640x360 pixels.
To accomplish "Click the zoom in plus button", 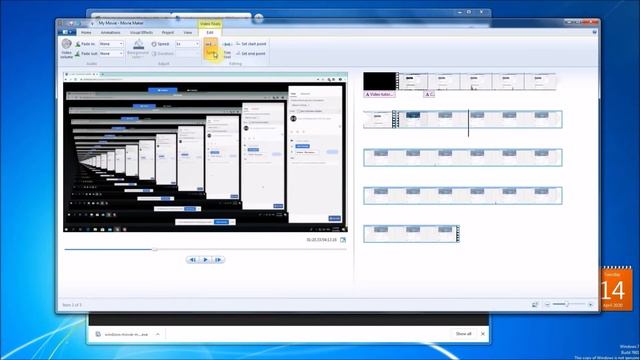I will (x=590, y=304).
